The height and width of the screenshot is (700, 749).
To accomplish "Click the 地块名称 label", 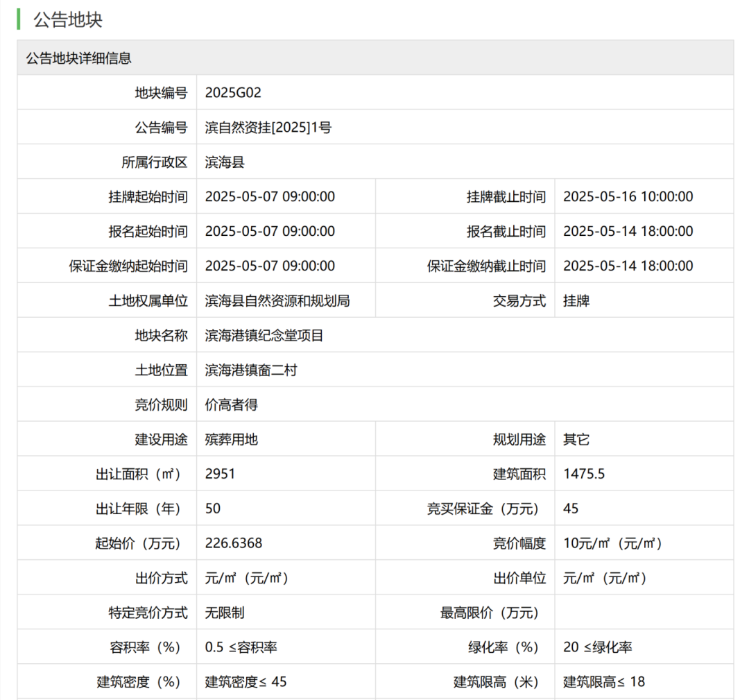I will click(x=161, y=335).
